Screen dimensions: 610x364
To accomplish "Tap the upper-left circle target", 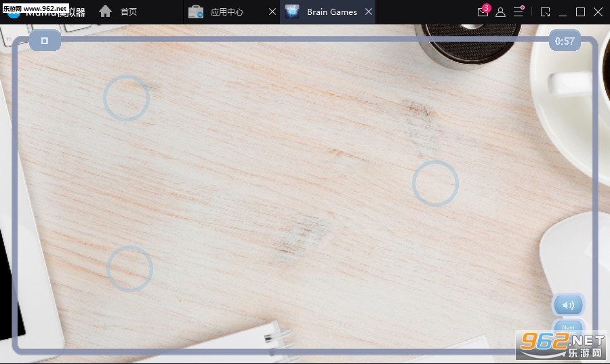I will tap(126, 98).
